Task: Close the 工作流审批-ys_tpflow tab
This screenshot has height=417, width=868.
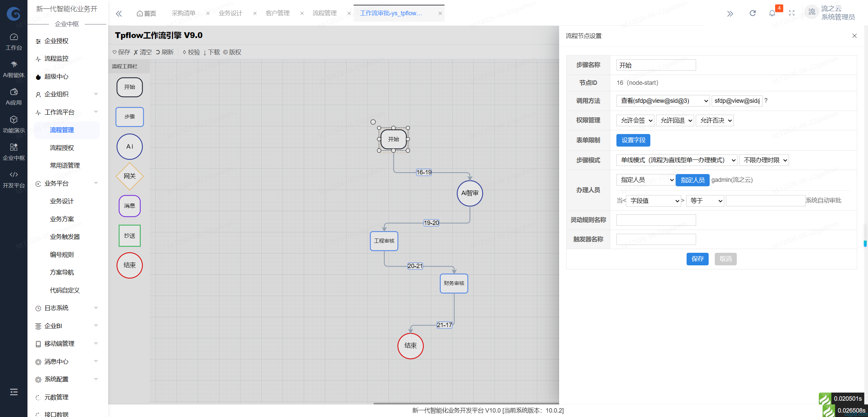Action: 440,14
